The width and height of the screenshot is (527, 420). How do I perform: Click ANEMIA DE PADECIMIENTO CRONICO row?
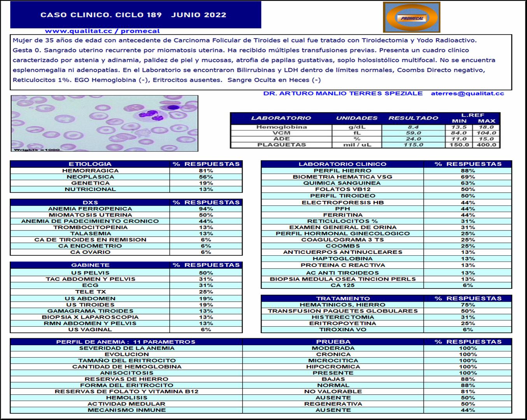(126, 221)
